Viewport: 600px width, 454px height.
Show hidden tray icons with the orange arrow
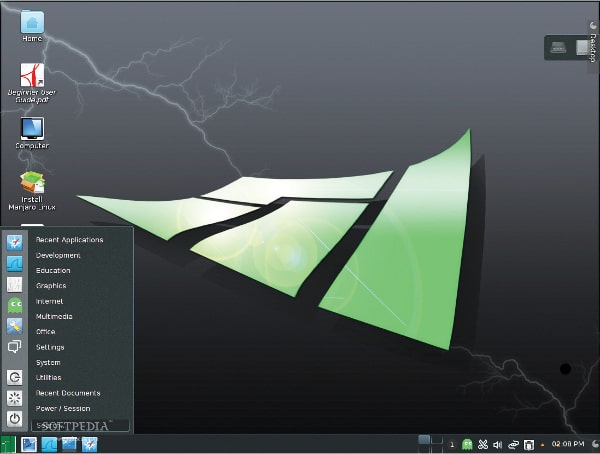point(543,445)
